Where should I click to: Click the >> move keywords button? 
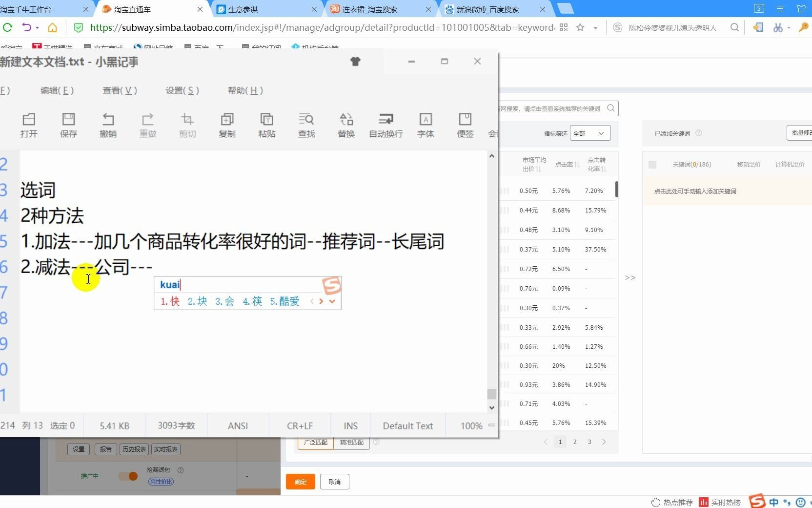click(x=630, y=277)
